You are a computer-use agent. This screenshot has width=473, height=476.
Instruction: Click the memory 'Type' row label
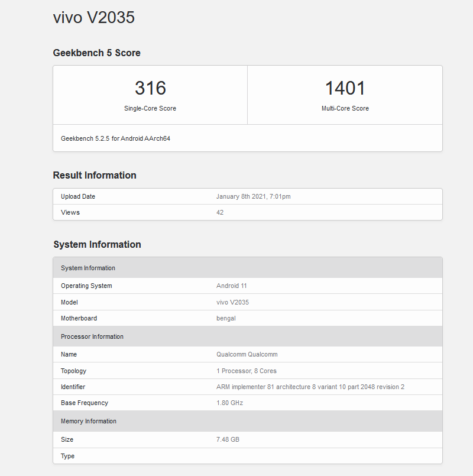point(67,456)
